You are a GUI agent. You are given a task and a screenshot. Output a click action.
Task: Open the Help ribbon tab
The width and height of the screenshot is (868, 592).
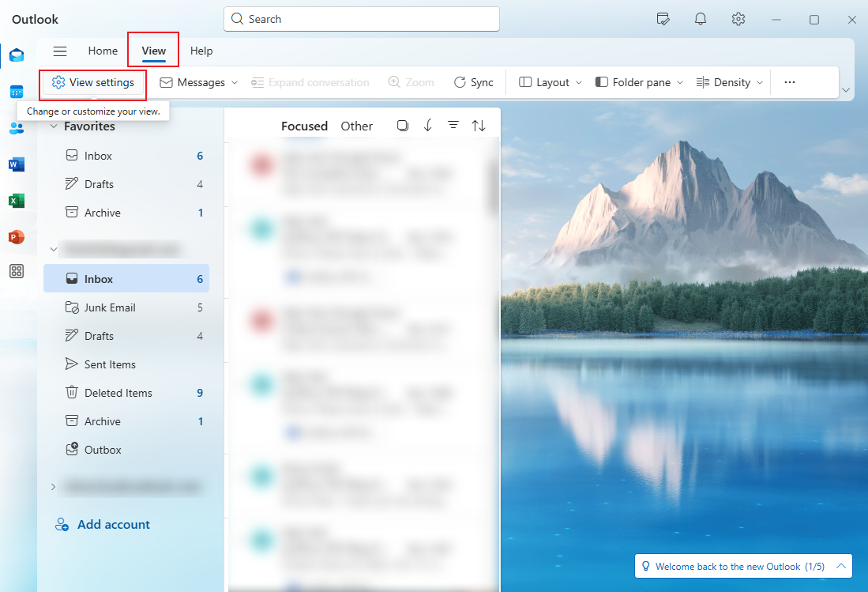tap(201, 51)
